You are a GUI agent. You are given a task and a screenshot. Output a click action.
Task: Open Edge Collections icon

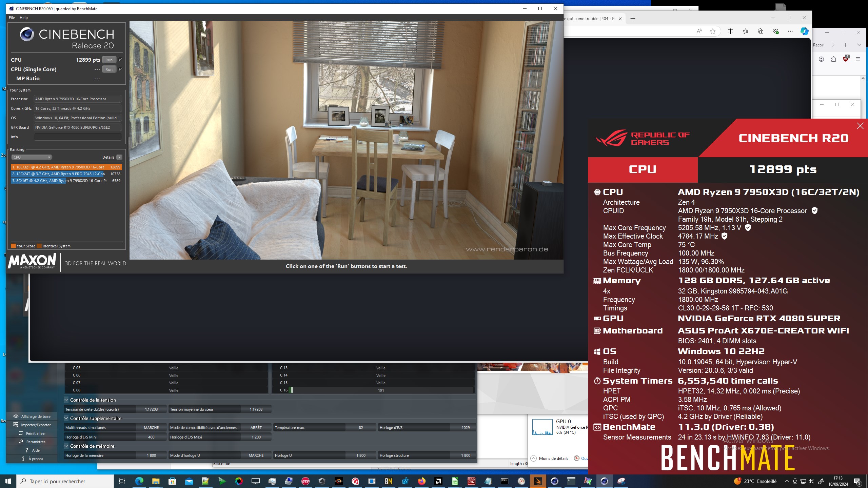[761, 31]
